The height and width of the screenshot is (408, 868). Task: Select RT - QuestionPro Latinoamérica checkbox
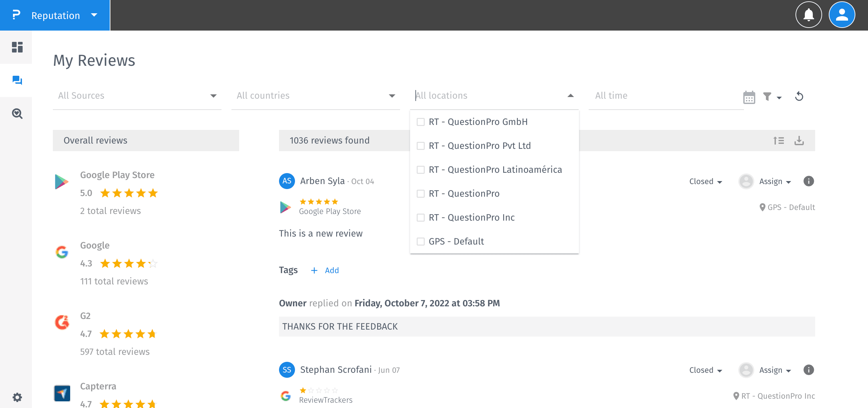click(x=420, y=170)
